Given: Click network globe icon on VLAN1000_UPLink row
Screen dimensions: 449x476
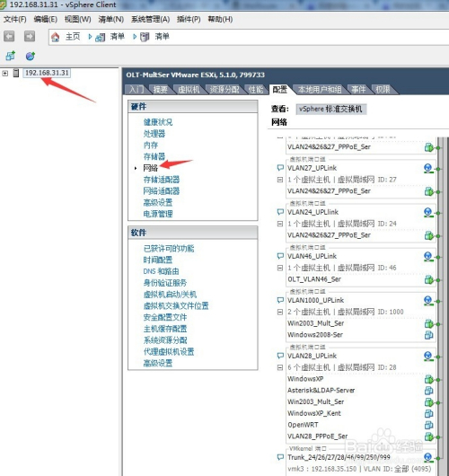Looking at the screenshot, I should coord(428,301).
